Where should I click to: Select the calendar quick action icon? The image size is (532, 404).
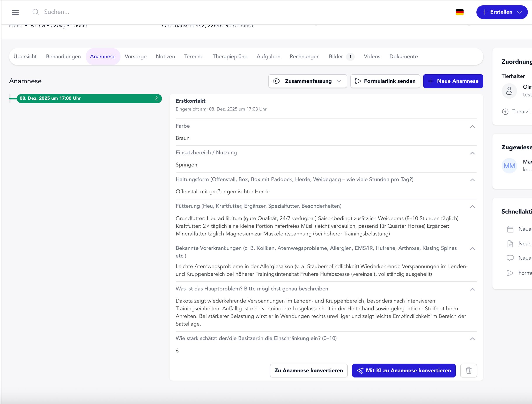(510, 229)
